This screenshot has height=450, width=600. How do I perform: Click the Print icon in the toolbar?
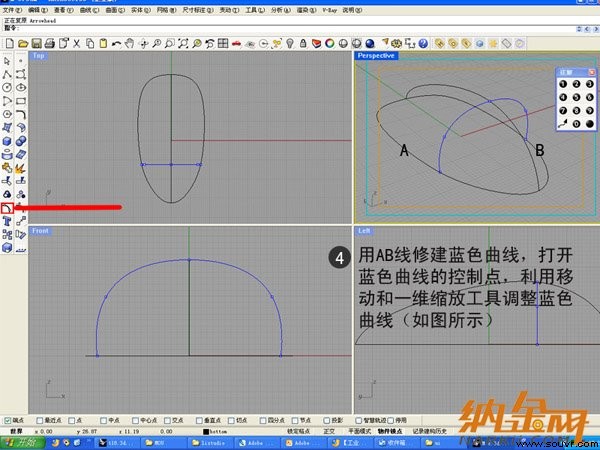click(50, 44)
